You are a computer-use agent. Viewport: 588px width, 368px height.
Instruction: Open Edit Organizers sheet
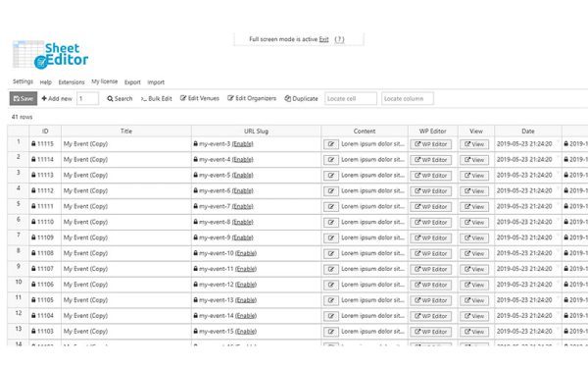[252, 98]
